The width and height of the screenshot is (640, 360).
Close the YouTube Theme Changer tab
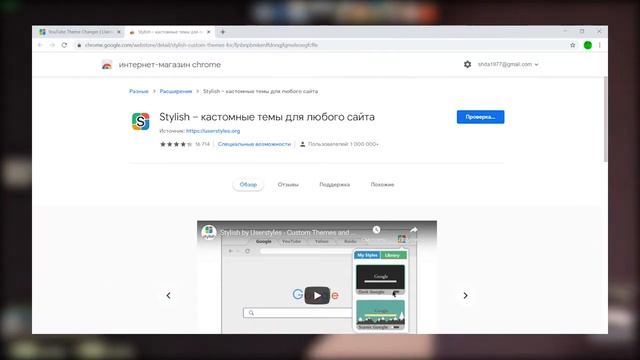tap(119, 32)
